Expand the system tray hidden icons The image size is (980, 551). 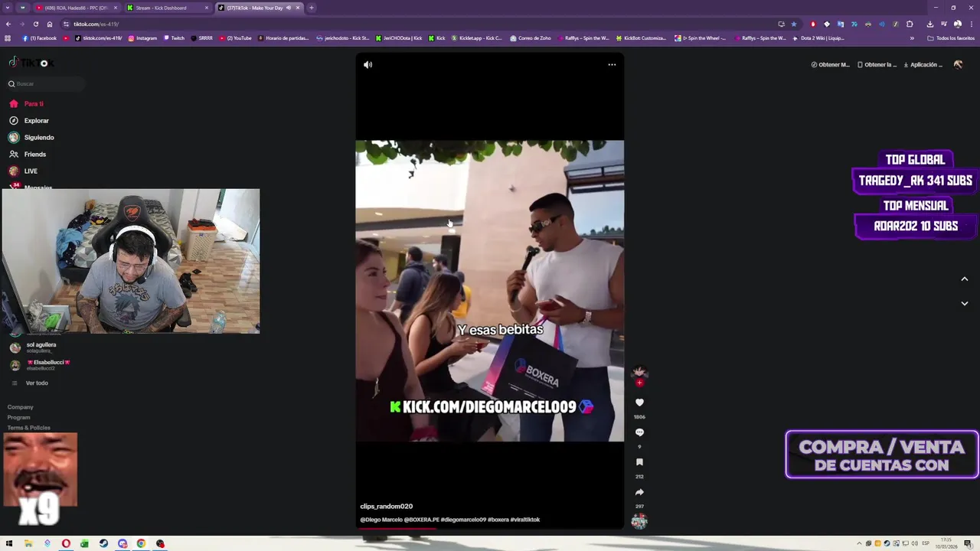[x=859, y=544]
